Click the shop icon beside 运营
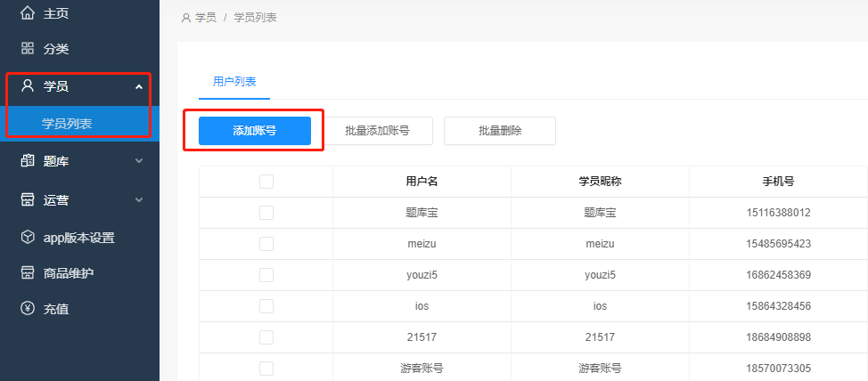Viewport: 868px width, 381px height. click(x=27, y=199)
